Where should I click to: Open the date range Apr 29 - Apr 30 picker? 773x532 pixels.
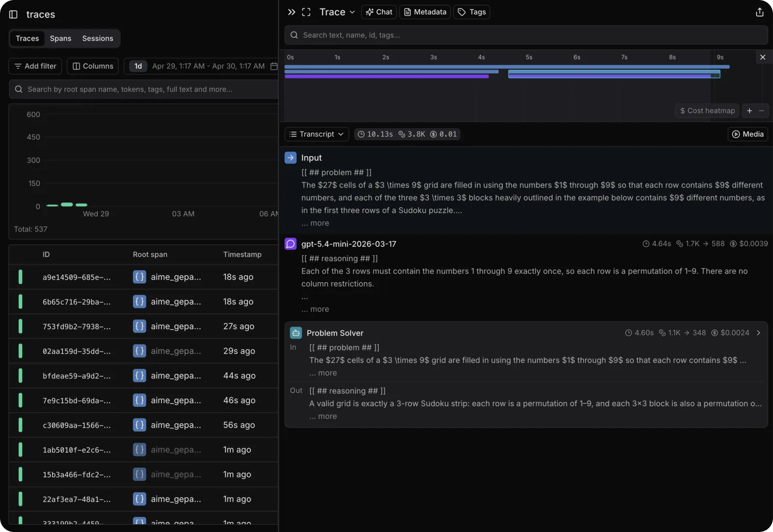208,66
